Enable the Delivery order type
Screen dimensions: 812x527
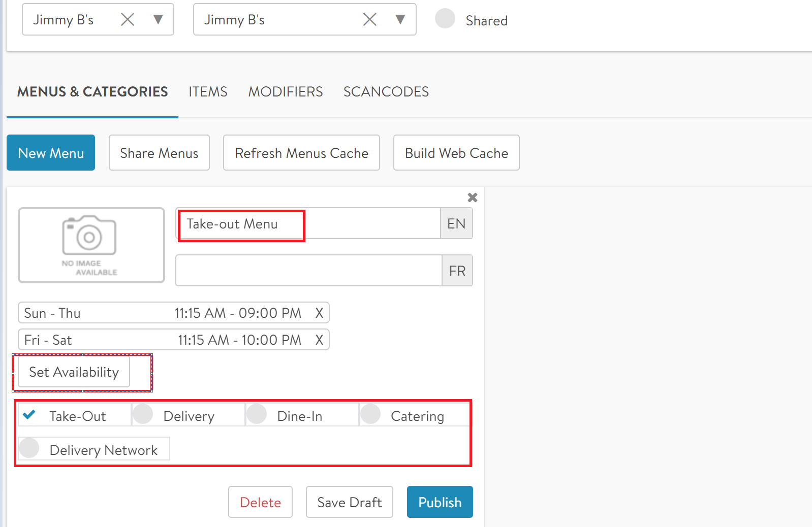coord(143,414)
